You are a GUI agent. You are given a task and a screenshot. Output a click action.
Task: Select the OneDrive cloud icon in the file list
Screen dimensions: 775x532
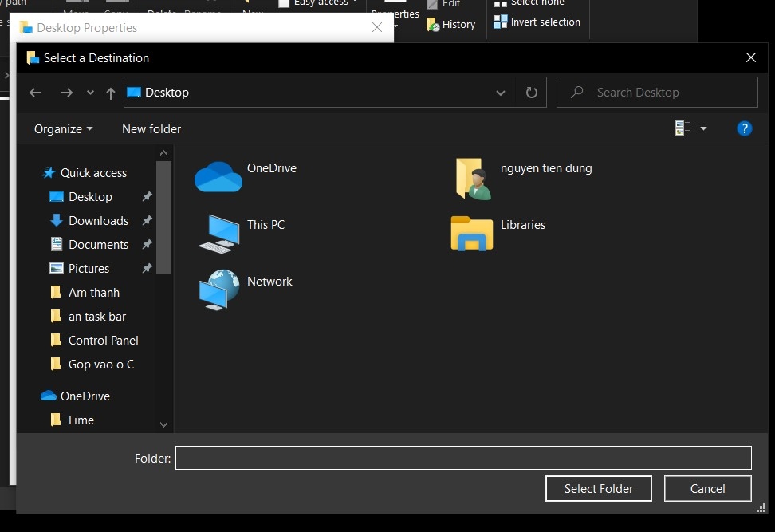point(218,177)
